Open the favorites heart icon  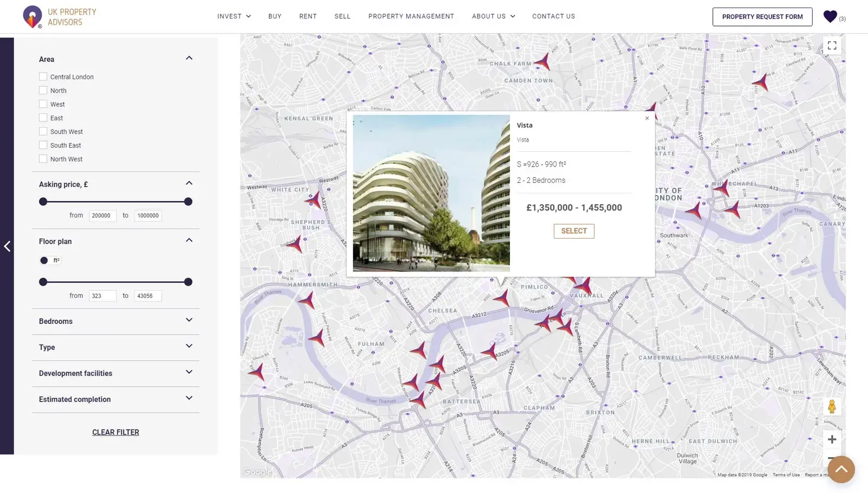click(x=830, y=17)
